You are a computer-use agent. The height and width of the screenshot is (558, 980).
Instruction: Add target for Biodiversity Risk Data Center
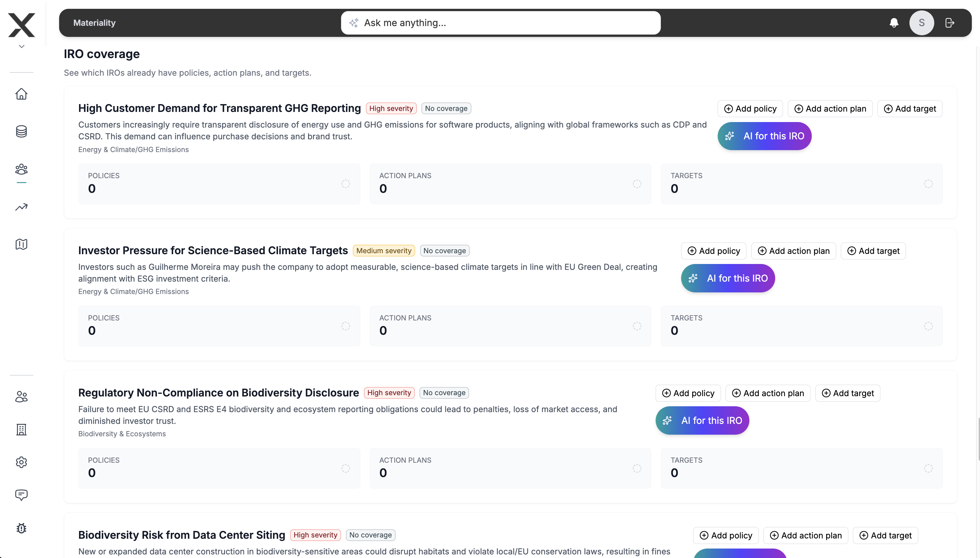click(x=885, y=535)
